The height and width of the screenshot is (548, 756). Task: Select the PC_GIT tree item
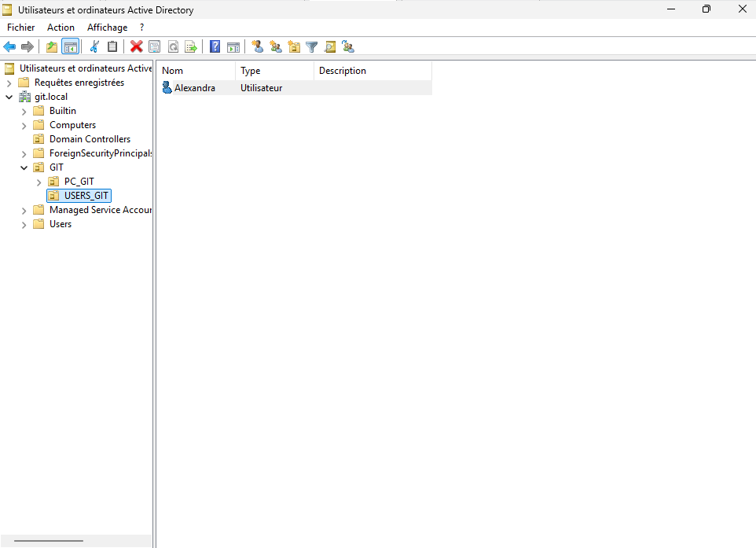tap(79, 182)
